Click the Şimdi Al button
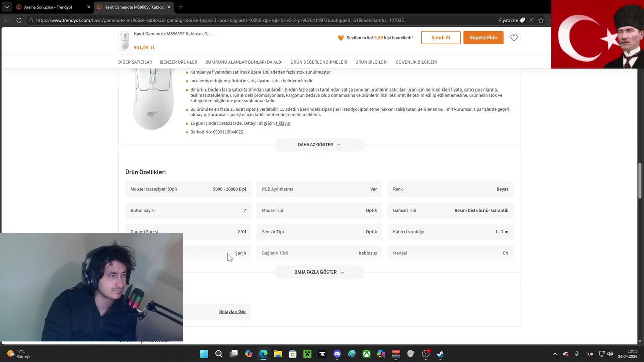This screenshot has width=644, height=362. [441, 38]
